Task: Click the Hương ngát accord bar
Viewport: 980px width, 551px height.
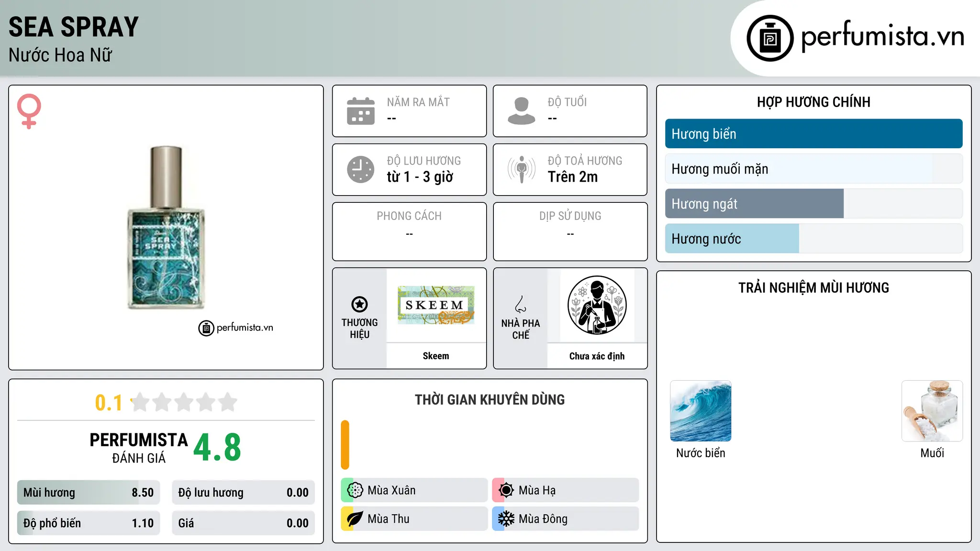Action: pos(813,204)
